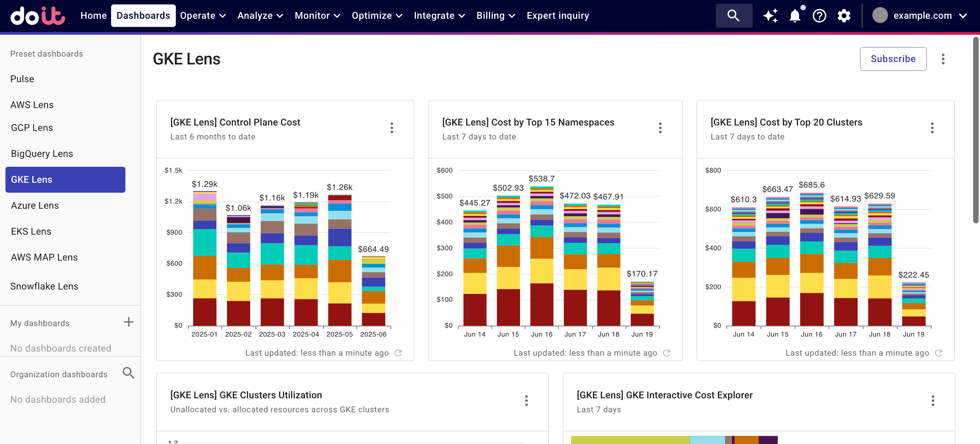Refresh the Control Plane Cost widget
The width and height of the screenshot is (980, 444).
(x=398, y=353)
